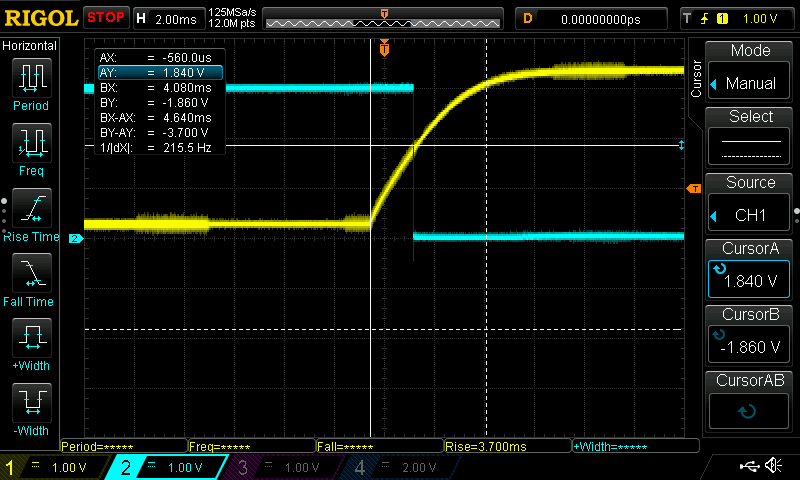Click the USB connection icon
The width and height of the screenshot is (800, 480).
click(750, 466)
